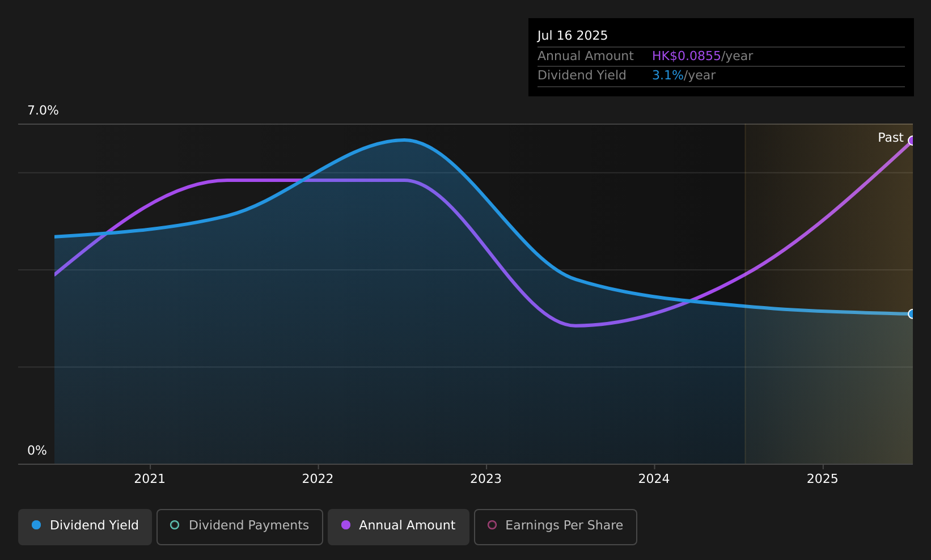
Task: Click the purple Annual Amount endpoint marker
Action: (x=912, y=141)
